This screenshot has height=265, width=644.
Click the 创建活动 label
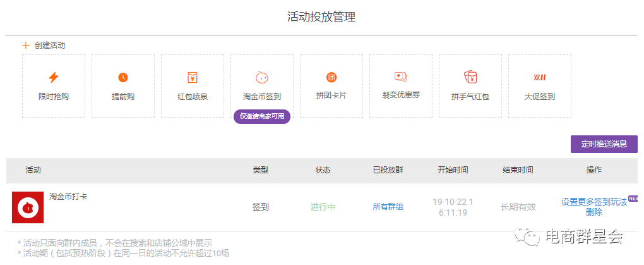click(x=50, y=46)
